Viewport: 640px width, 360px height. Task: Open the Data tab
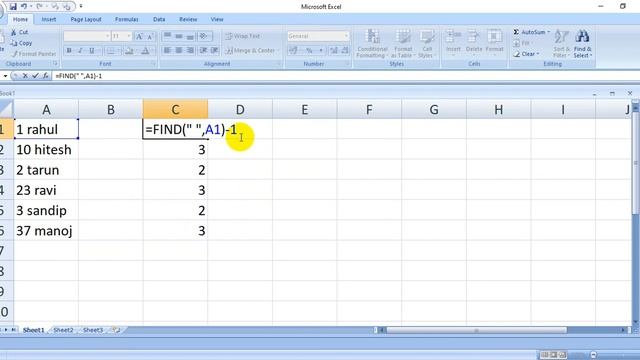pyautogui.click(x=159, y=19)
